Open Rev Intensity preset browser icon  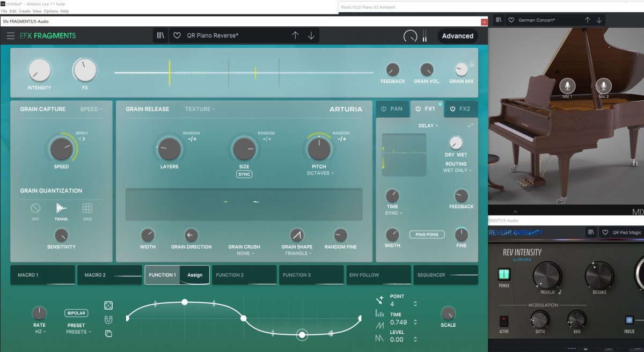click(591, 232)
